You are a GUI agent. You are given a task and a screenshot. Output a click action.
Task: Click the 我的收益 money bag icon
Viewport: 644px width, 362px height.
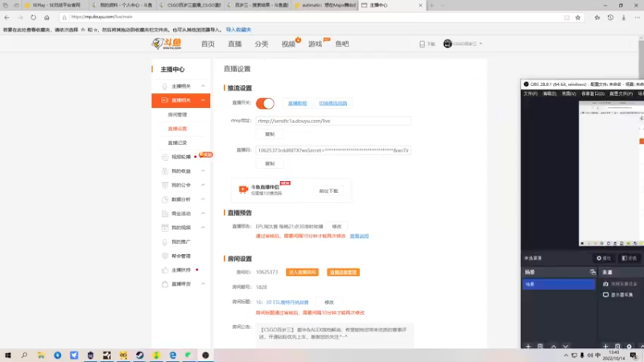tap(165, 171)
